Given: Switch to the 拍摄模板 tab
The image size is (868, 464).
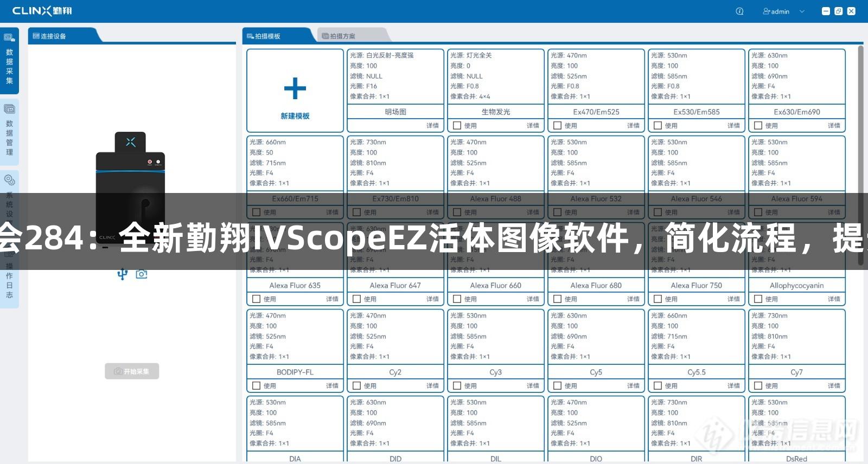Looking at the screenshot, I should [264, 36].
